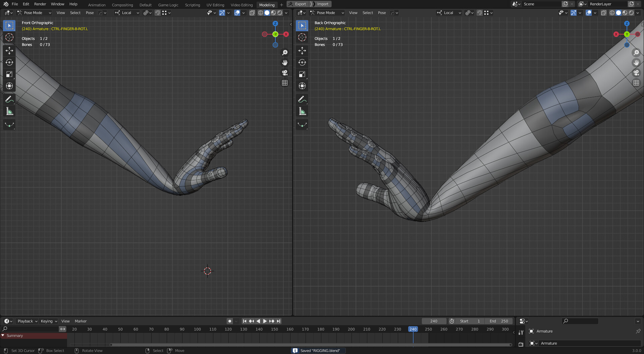Click the Import button

(x=322, y=4)
